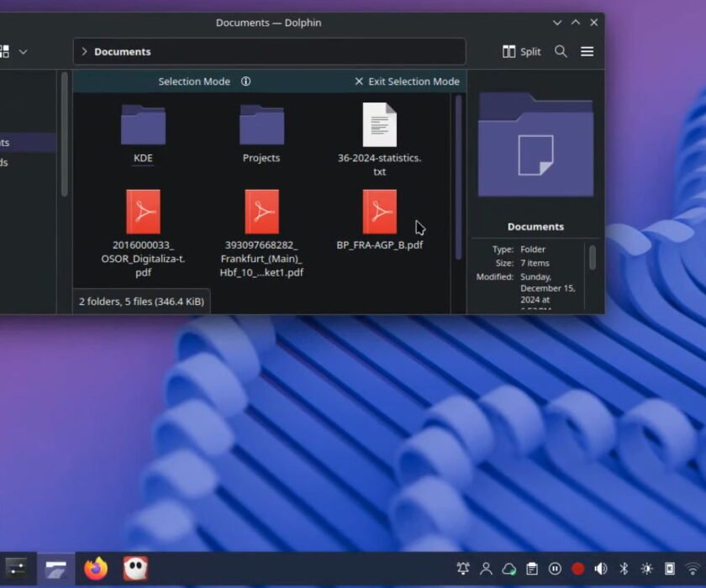
Task: Click the file view vertical scrollbar
Action: (x=458, y=177)
